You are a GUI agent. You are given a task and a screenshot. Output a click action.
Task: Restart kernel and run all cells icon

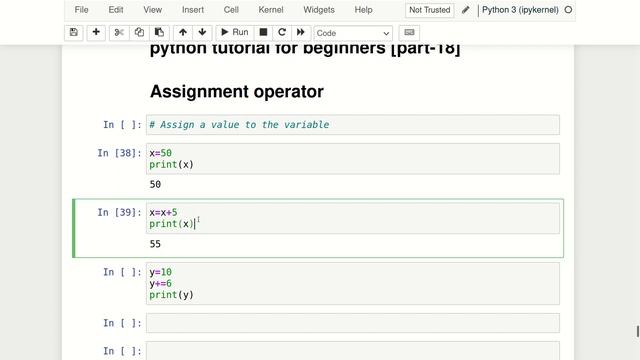[301, 32]
